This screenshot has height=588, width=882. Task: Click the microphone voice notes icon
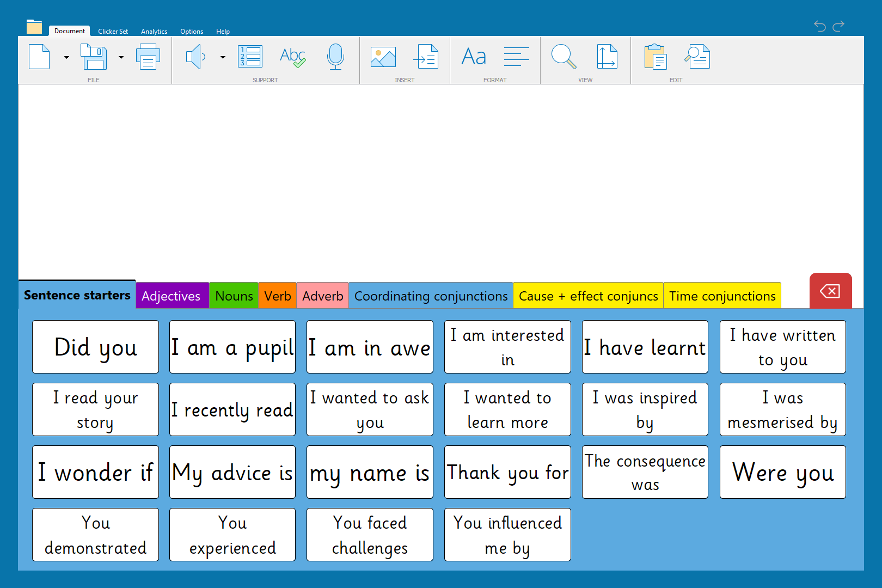pos(335,57)
